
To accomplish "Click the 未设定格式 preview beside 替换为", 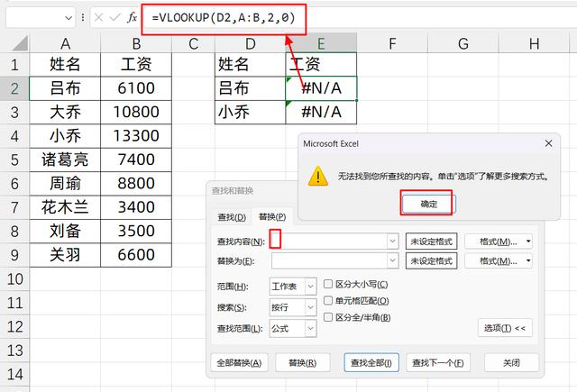I will pyautogui.click(x=431, y=260).
